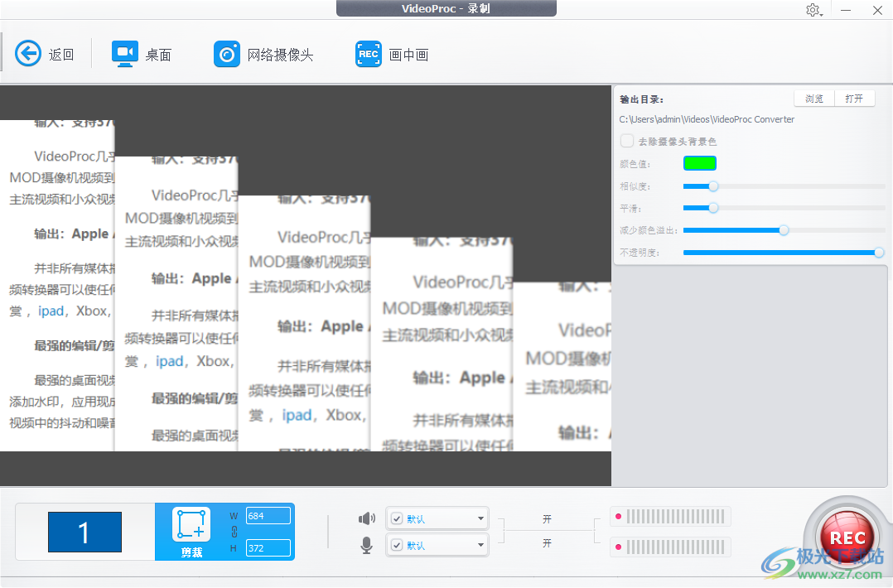Toggle the speaker 开 switch
The image size is (893, 588).
547,518
